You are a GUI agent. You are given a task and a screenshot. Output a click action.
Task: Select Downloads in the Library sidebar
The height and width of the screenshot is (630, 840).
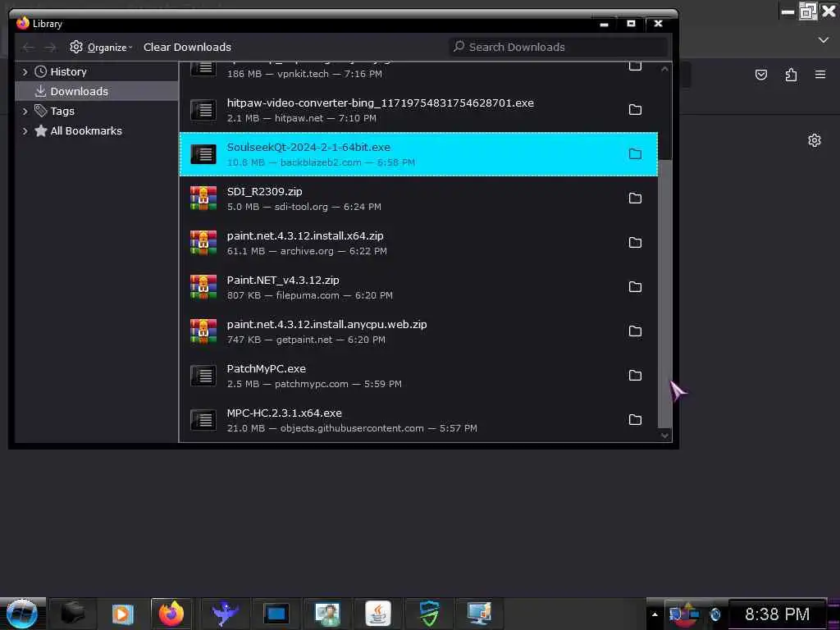pos(97,92)
